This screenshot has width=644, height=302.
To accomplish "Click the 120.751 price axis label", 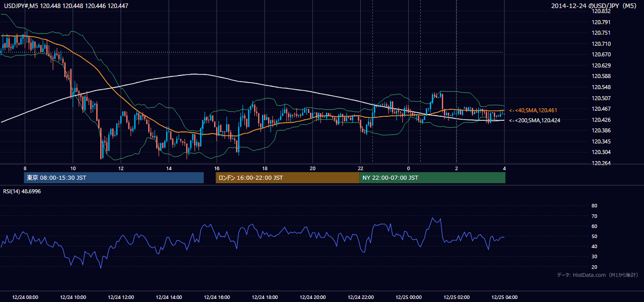I will point(601,33).
